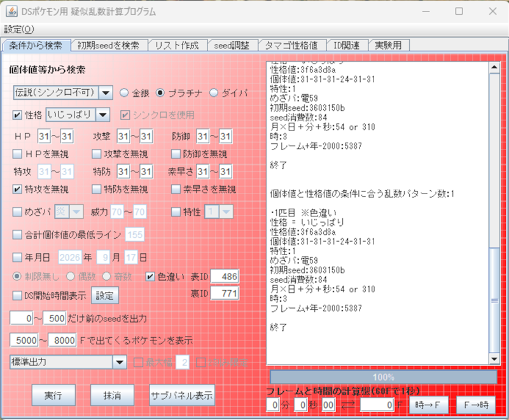Toggle the HPを無視 checkbox
The image size is (509, 420).
[x=17, y=154]
